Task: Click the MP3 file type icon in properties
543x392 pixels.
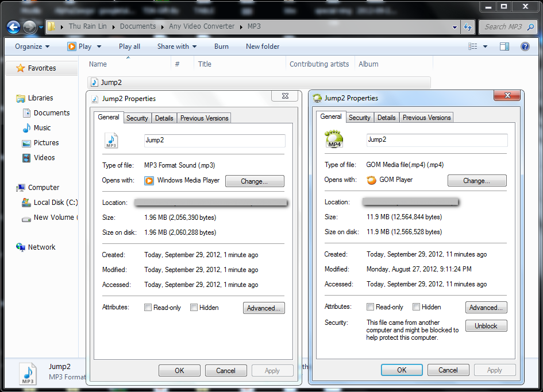Action: [x=111, y=141]
